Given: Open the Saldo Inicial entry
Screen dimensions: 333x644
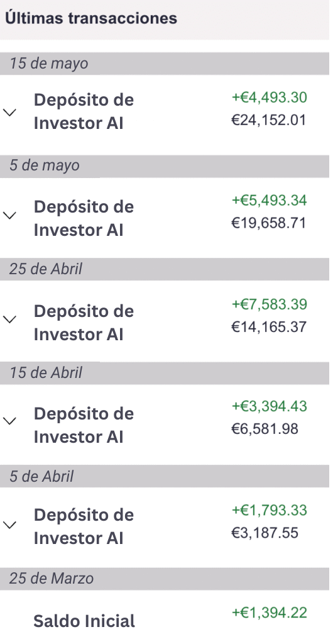Looking at the screenshot, I should (165, 617).
